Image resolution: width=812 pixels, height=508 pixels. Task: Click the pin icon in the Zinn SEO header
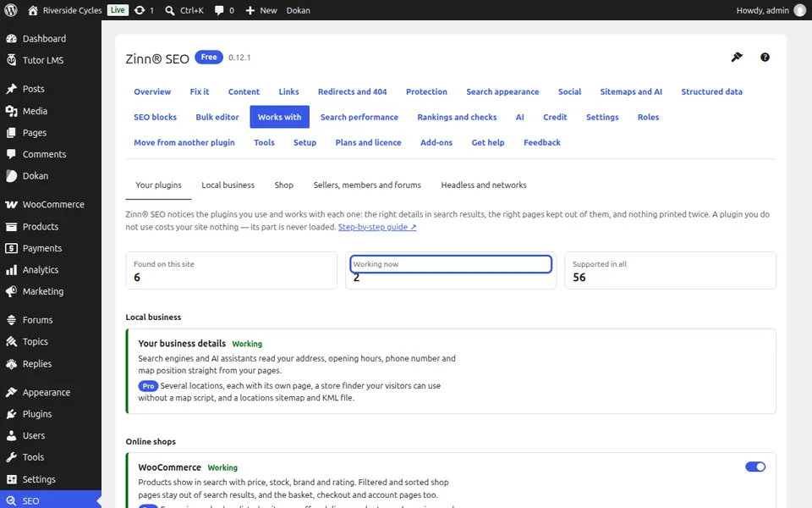point(737,57)
